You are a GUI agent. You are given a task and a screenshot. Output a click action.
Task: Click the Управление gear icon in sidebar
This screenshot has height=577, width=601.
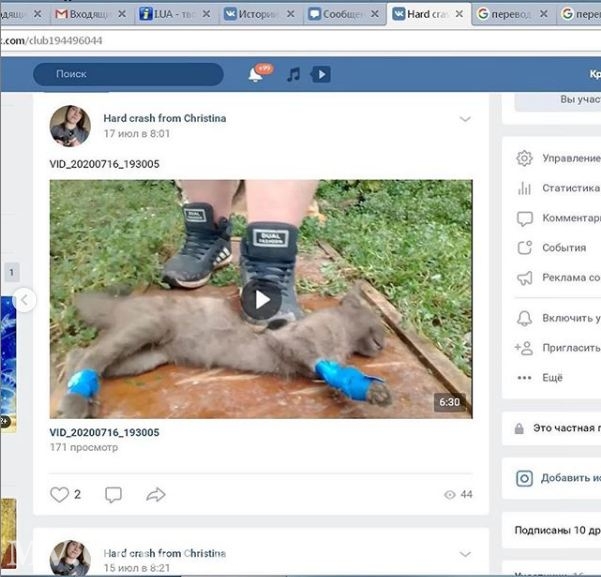tap(524, 158)
